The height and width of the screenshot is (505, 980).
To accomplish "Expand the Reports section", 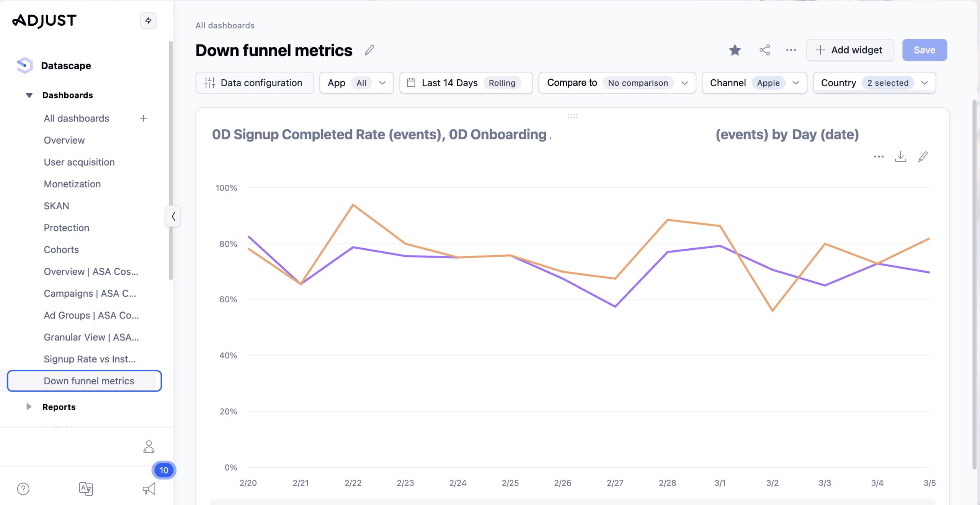I will point(29,407).
